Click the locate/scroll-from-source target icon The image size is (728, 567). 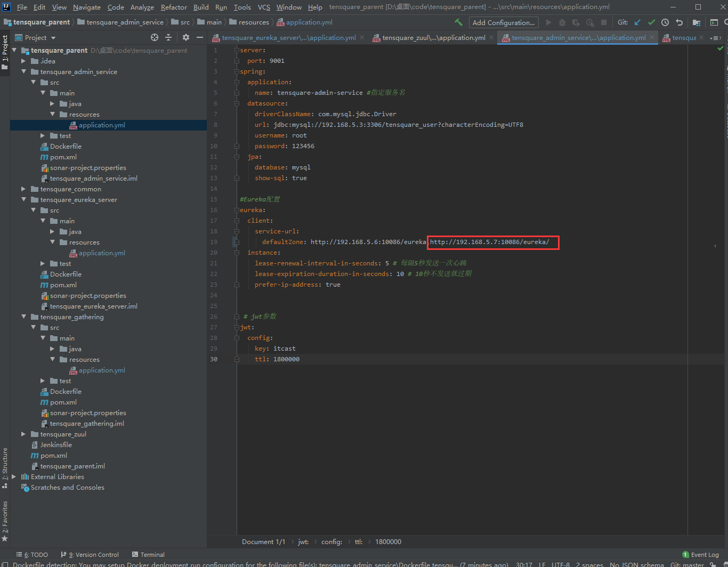pyautogui.click(x=155, y=37)
